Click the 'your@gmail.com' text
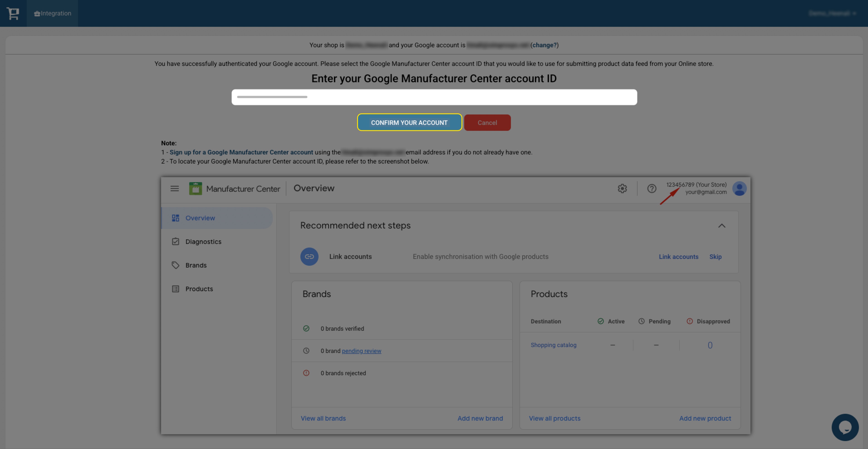 [706, 192]
